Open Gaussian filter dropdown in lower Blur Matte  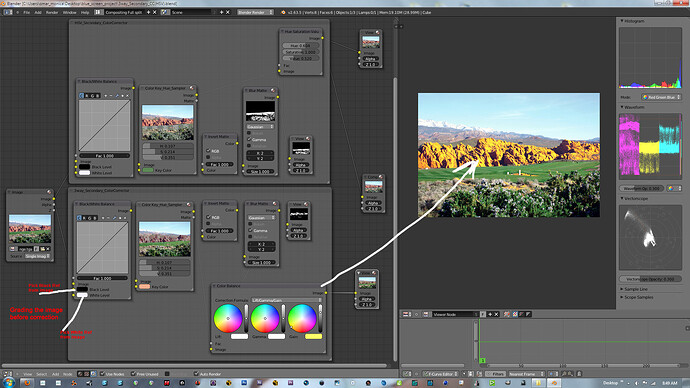click(262, 218)
